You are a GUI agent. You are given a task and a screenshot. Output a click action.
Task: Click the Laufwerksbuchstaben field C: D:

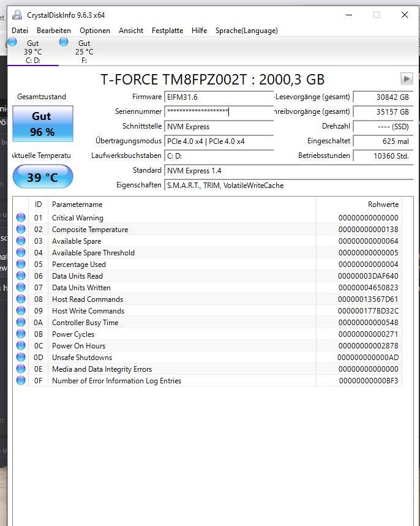click(219, 156)
